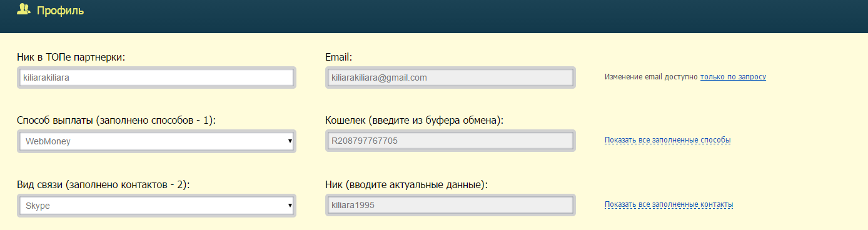Click the 'Email:' label
This screenshot has width=868, height=230.
339,57
